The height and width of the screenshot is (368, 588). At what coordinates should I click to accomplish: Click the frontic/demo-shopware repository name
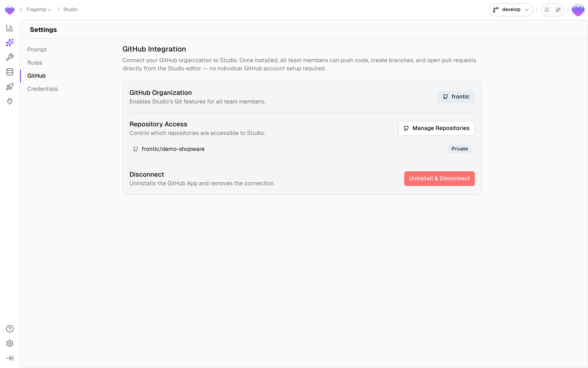point(173,149)
